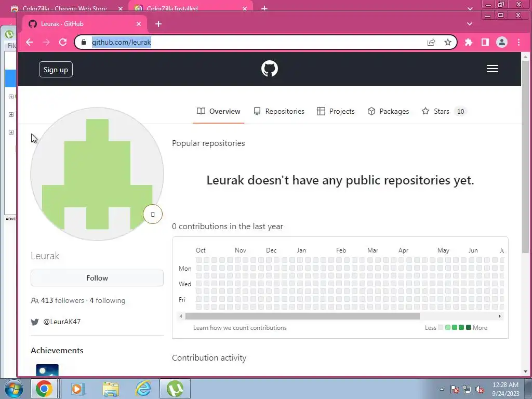Open the tab search chevron in Chrome

tap(470, 24)
